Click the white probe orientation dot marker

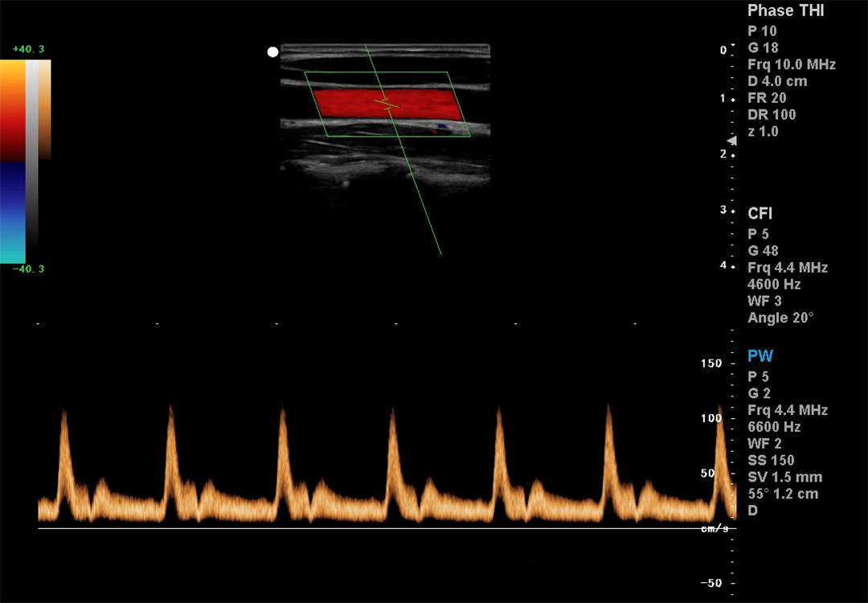(272, 52)
